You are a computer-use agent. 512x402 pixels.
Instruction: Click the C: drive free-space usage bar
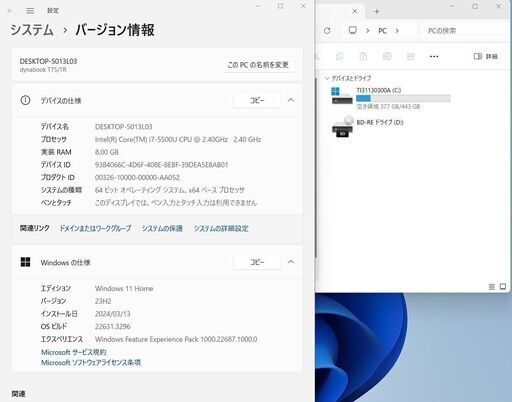403,98
